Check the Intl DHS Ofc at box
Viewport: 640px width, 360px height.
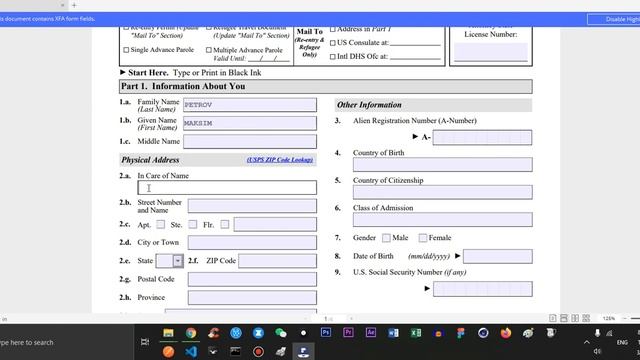[x=333, y=57]
